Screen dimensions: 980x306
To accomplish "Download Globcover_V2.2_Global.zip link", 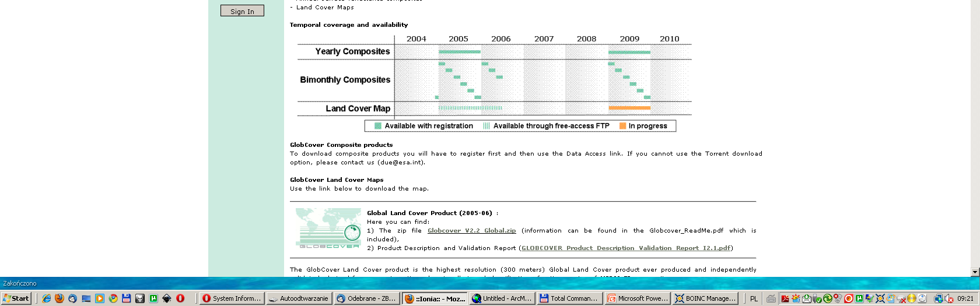I will coord(471,231).
